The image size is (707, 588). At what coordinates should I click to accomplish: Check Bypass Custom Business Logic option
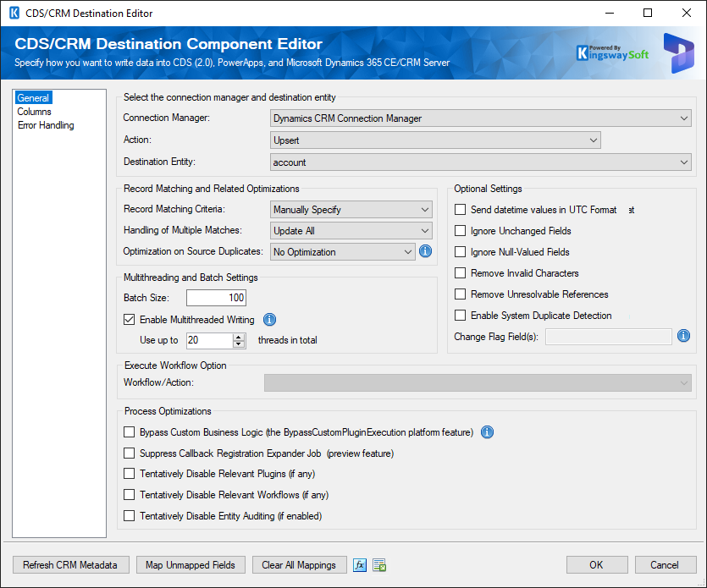point(129,432)
